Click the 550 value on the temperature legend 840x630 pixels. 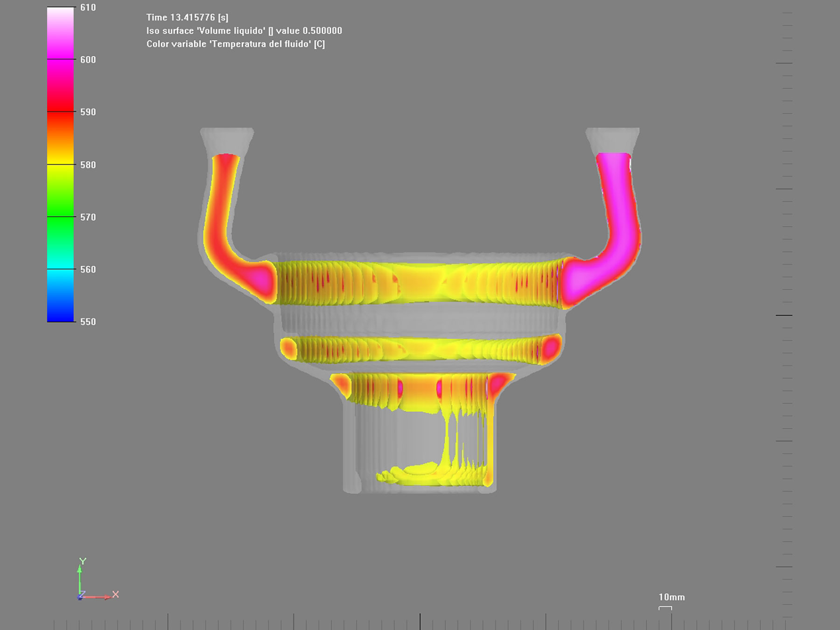pos(88,322)
